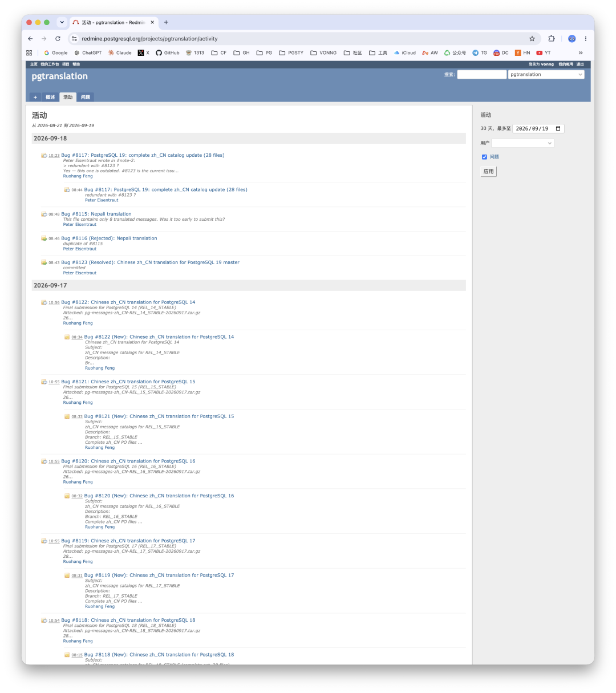Viewport: 616px width, 693px height.
Task: Switch to the 概述 overview tab
Action: click(x=50, y=97)
